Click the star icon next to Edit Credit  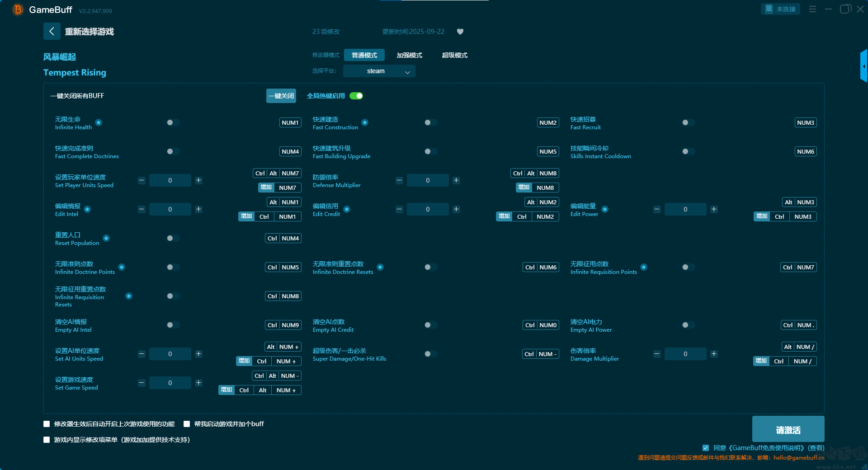coord(347,209)
